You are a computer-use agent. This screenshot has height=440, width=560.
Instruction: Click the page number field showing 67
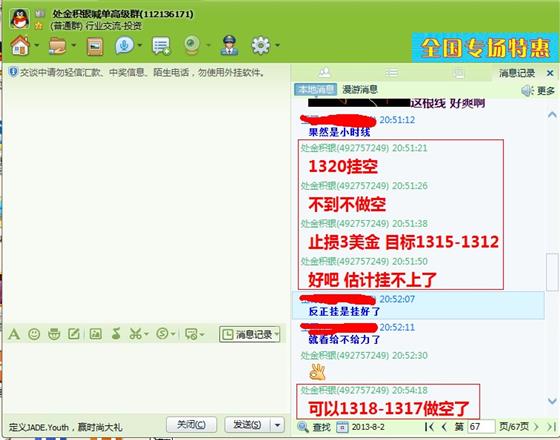[481, 427]
